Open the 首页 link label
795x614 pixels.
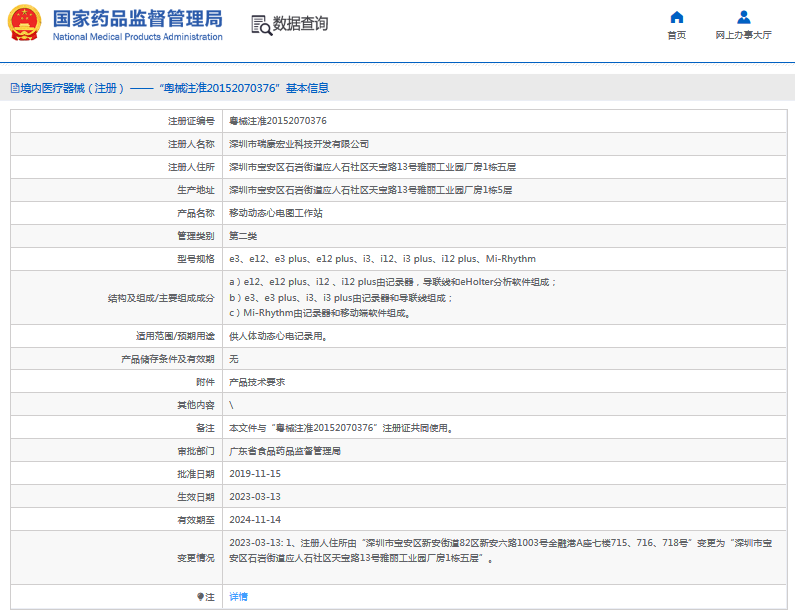click(x=676, y=35)
